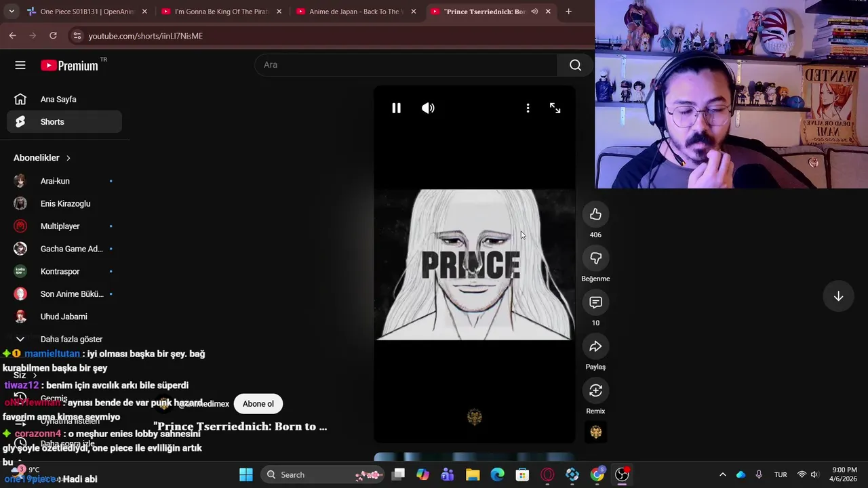Screen dimensions: 868x488
Task: Switch to OBS Studio on the taskbar
Action: [622, 474]
